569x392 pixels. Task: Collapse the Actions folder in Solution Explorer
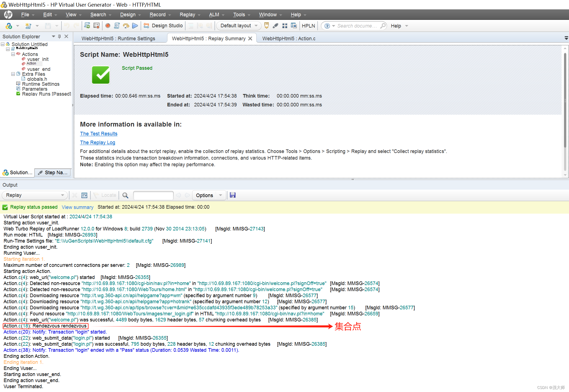coord(13,54)
